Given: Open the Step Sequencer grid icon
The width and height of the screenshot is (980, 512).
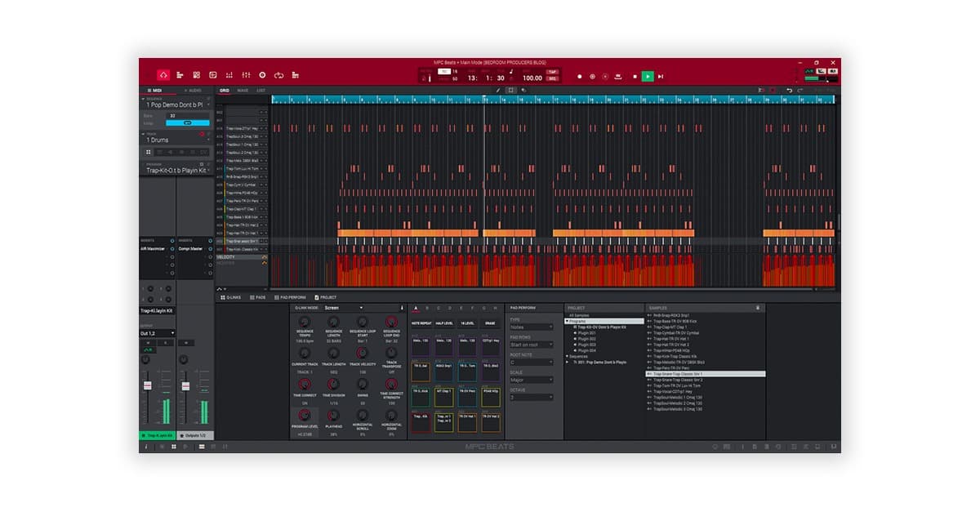Looking at the screenshot, I should (197, 75).
